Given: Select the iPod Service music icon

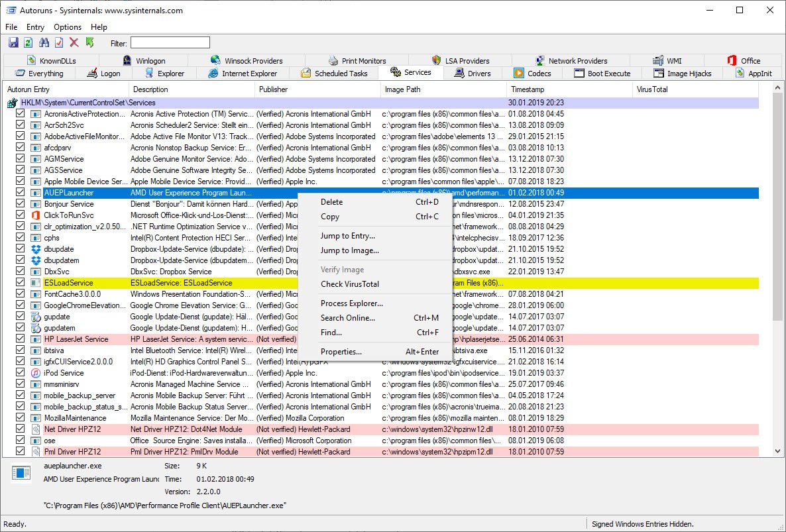Looking at the screenshot, I should tap(36, 373).
